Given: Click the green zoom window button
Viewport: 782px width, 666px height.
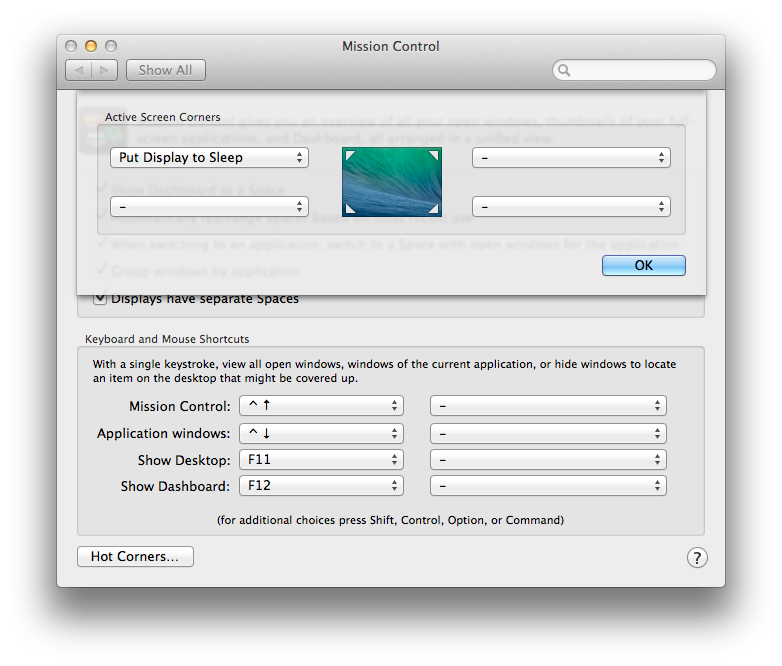Looking at the screenshot, I should tap(111, 46).
